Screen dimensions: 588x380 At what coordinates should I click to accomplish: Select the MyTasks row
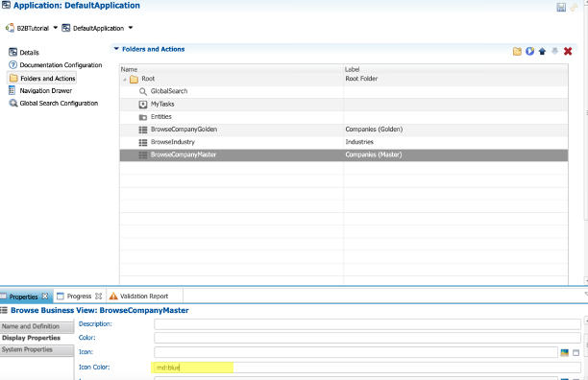click(344, 104)
